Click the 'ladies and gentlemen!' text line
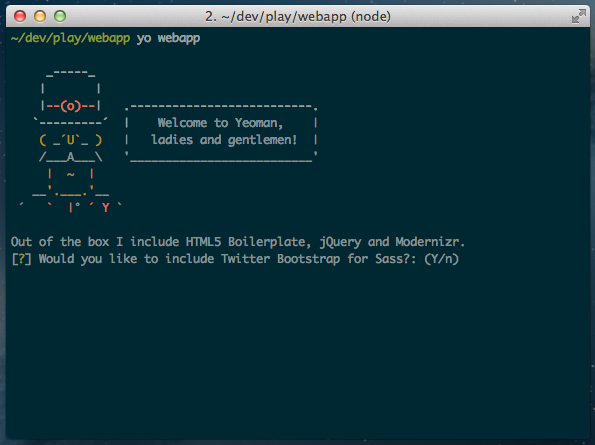This screenshot has height=445, width=595. tap(224, 140)
